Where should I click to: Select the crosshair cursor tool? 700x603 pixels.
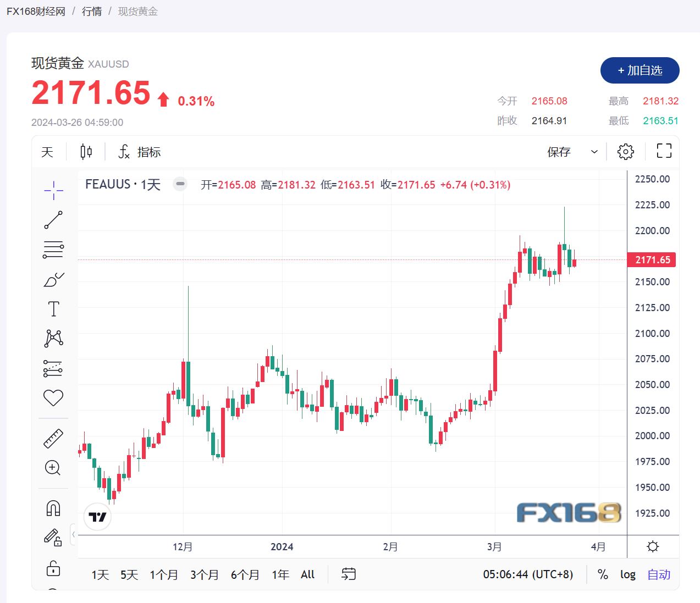53,190
